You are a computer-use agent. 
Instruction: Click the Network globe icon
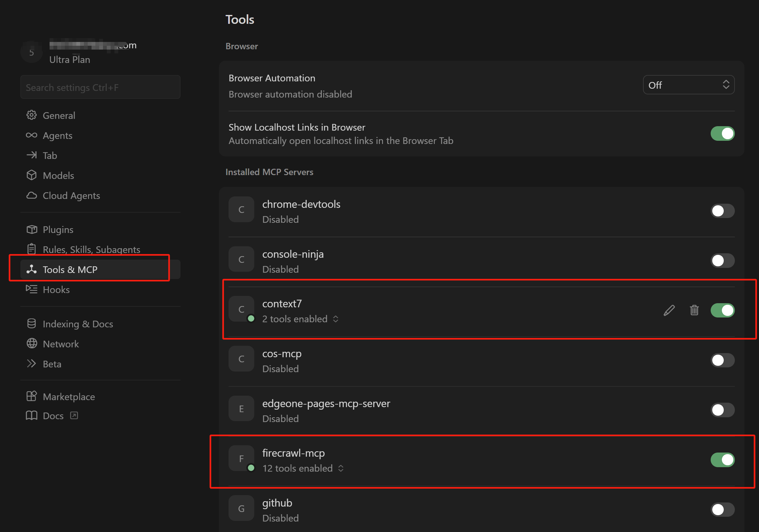coord(32,344)
